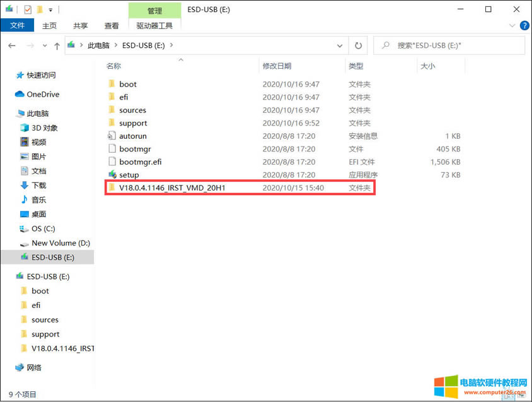Sort by the 大小 column header
This screenshot has height=402, width=532.
pyautogui.click(x=427, y=66)
